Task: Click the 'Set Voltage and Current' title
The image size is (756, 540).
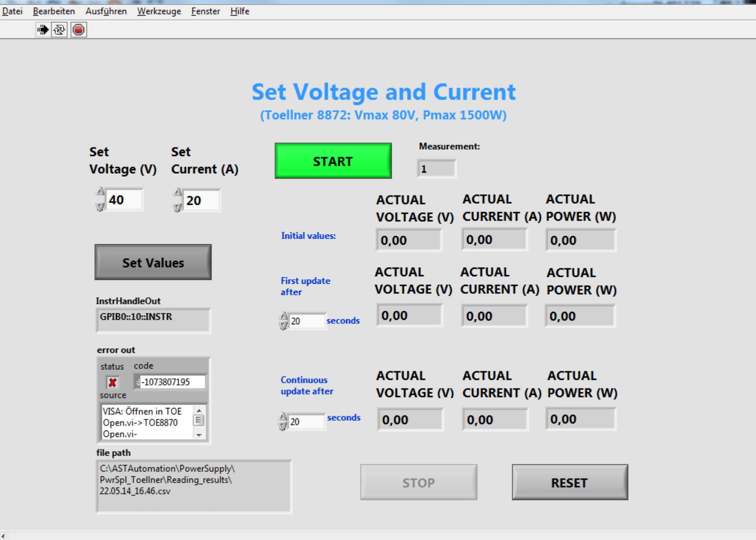Action: [x=383, y=92]
